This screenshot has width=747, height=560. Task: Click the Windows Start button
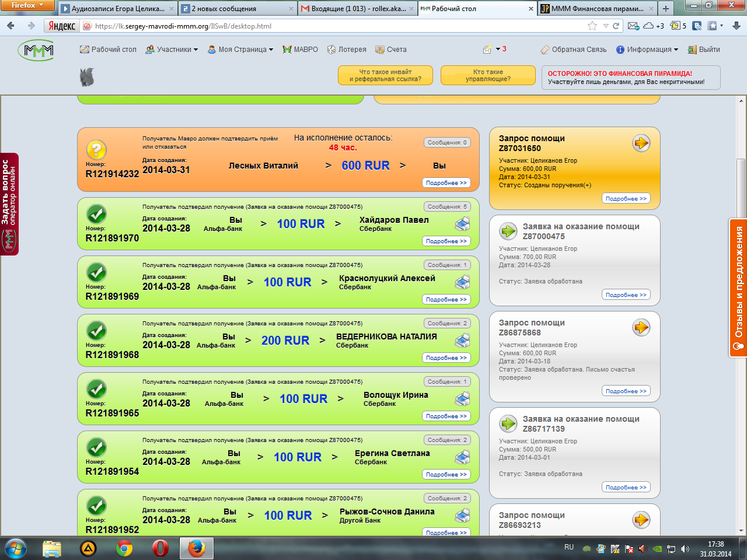16,548
